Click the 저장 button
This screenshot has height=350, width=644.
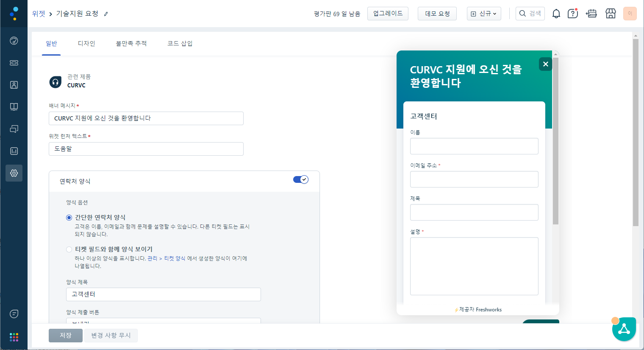click(x=65, y=335)
